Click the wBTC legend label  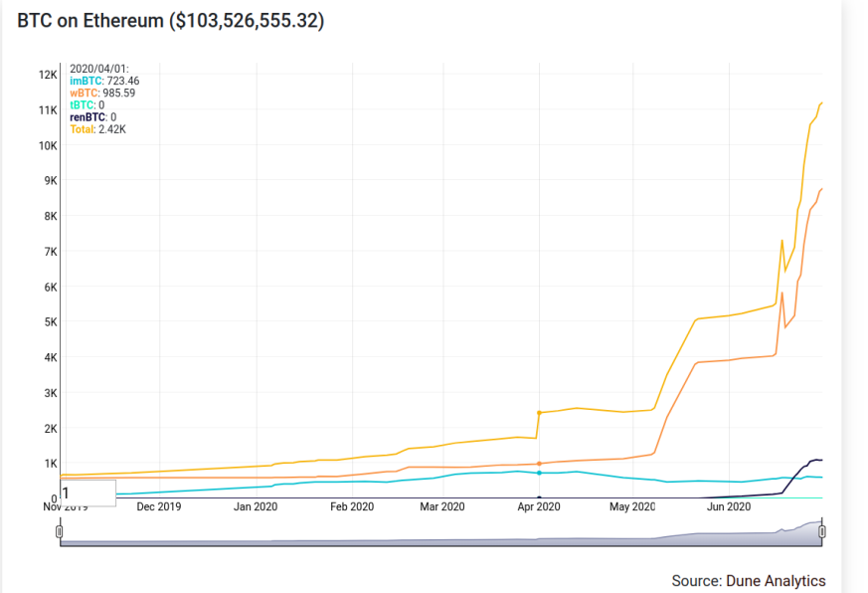click(85, 94)
